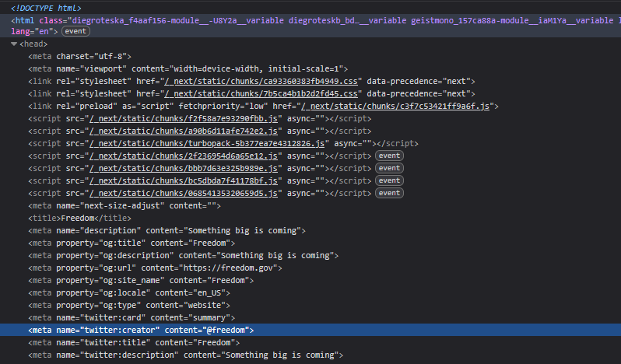This screenshot has width=621, height=364.
Task: Open the 7b5ca4b1b2d2fd45.css stylesheet link
Action: [261, 94]
